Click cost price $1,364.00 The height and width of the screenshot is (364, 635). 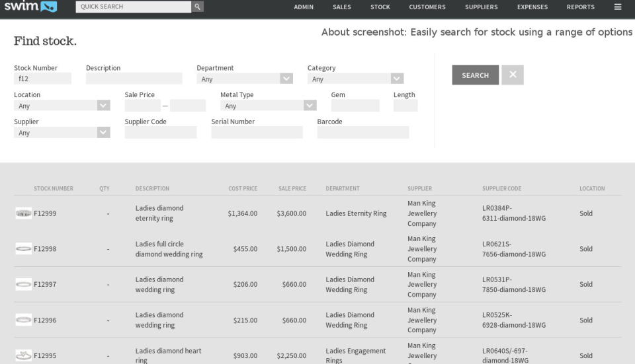(243, 213)
